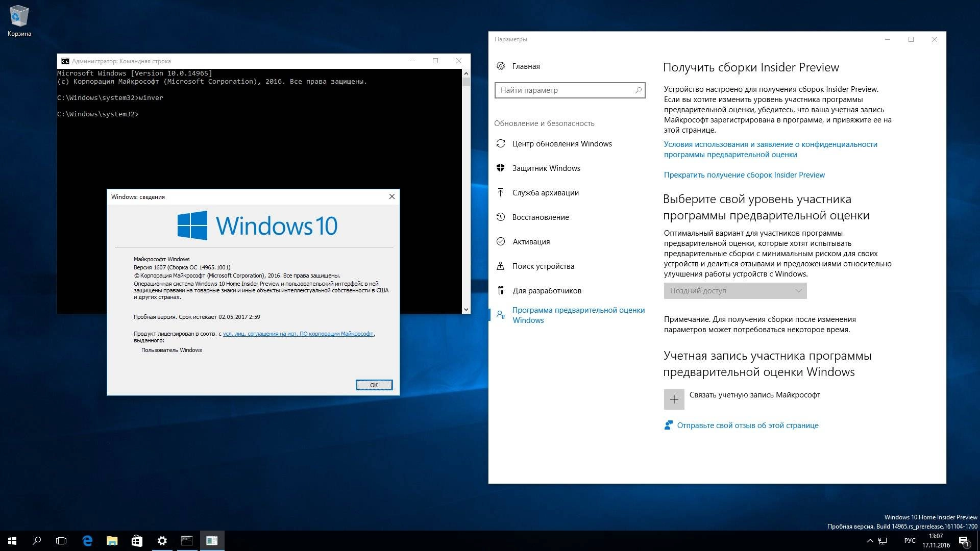The width and height of the screenshot is (980, 551).
Task: Switch to Command Prompt taskbar icon
Action: 187,541
